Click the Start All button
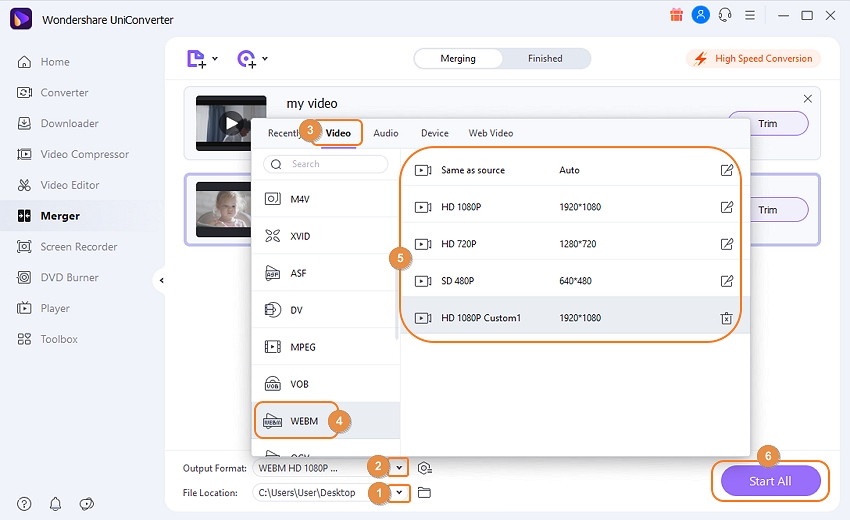850x520 pixels. click(x=770, y=481)
